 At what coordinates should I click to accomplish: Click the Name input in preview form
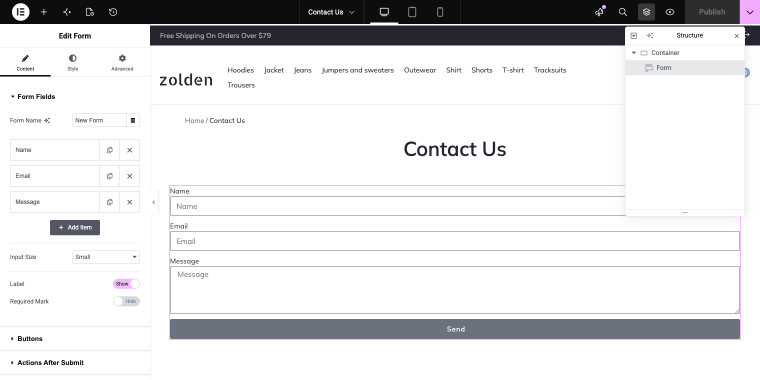[x=455, y=206]
